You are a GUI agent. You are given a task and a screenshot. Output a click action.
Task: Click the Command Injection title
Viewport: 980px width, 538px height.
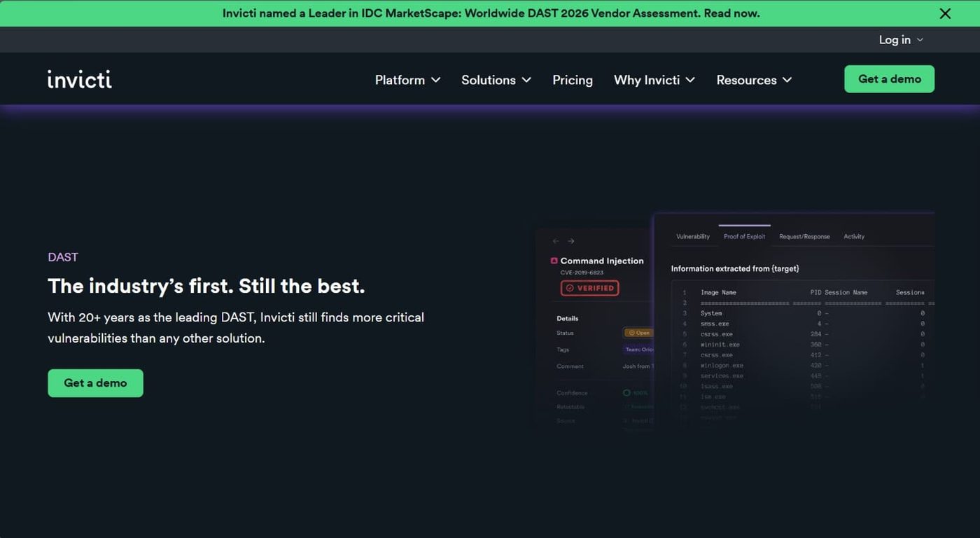pyautogui.click(x=602, y=261)
